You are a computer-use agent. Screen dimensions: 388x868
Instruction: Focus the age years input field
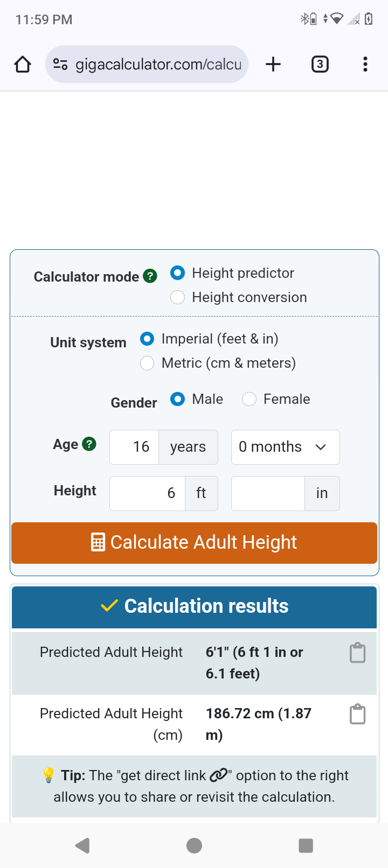[135, 447]
